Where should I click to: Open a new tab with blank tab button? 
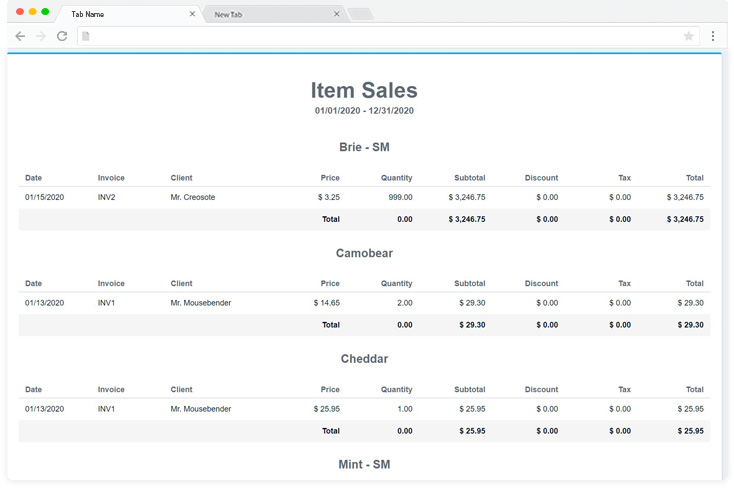360,14
